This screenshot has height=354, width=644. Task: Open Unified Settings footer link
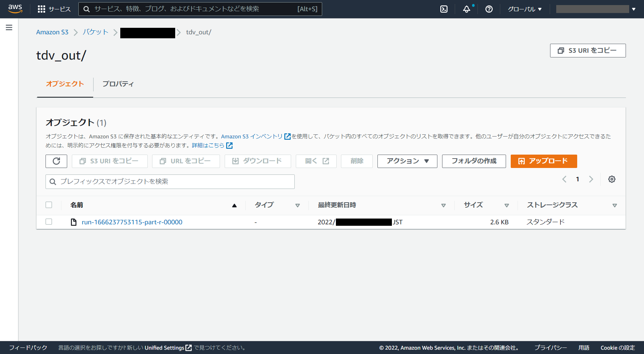(164, 347)
